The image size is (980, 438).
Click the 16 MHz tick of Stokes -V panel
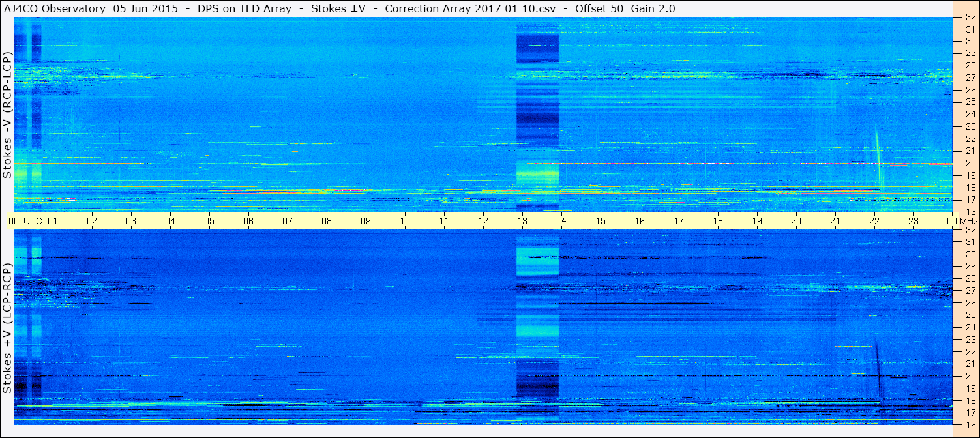(970, 212)
